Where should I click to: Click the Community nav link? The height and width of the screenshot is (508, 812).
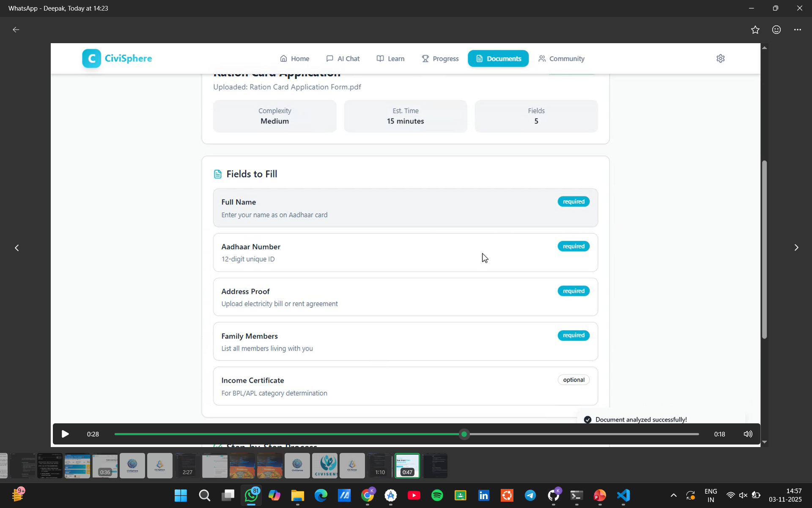point(561,58)
